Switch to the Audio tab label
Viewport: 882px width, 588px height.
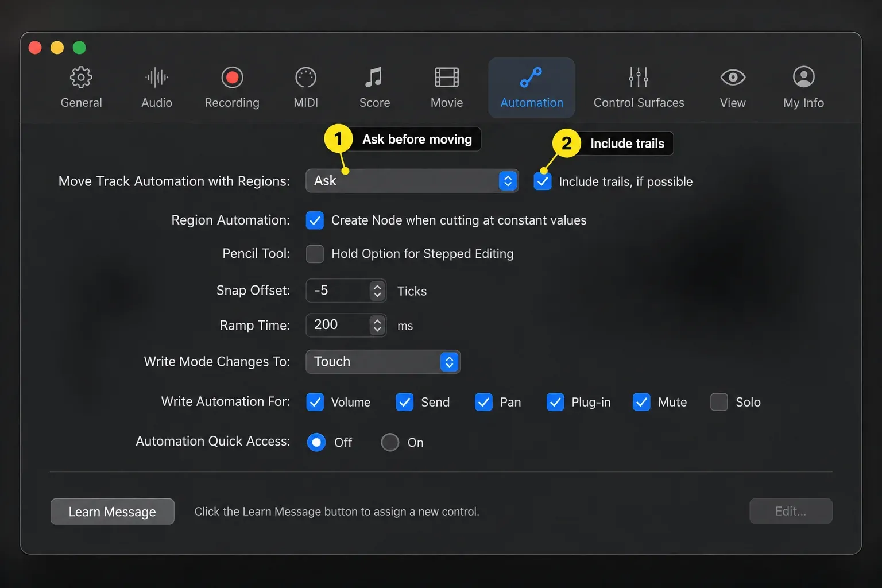pyautogui.click(x=157, y=103)
